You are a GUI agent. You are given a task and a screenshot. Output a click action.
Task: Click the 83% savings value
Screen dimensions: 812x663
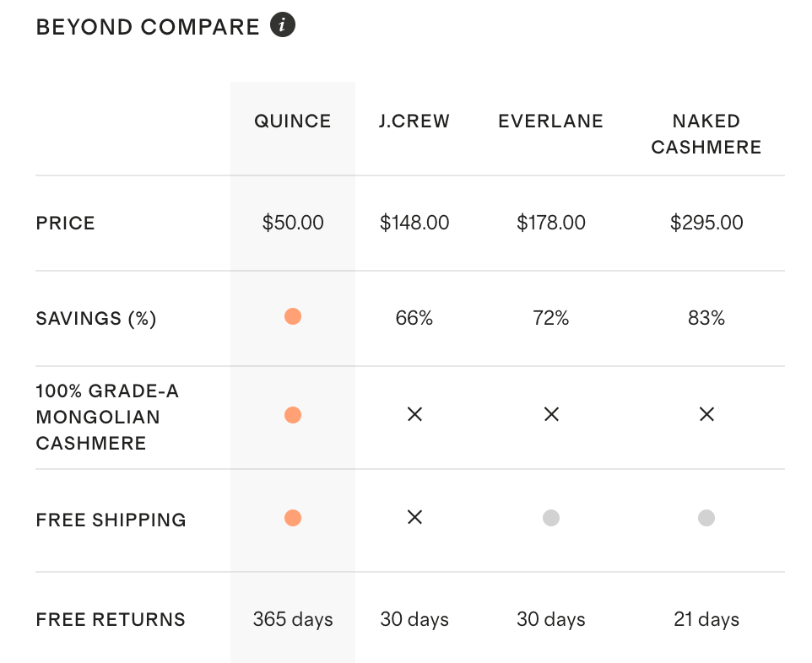[x=706, y=318]
